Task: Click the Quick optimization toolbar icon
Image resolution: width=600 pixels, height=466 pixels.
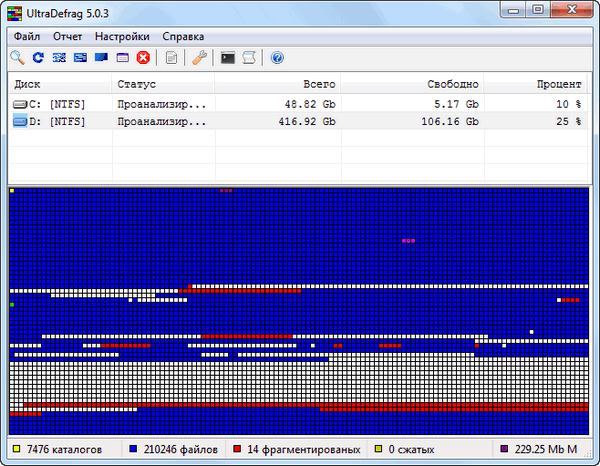Action: click(x=80, y=58)
